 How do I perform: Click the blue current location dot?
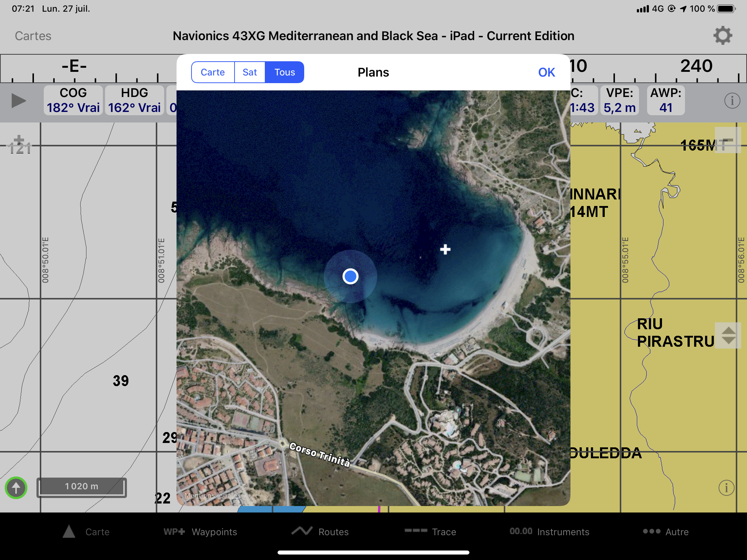[351, 276]
